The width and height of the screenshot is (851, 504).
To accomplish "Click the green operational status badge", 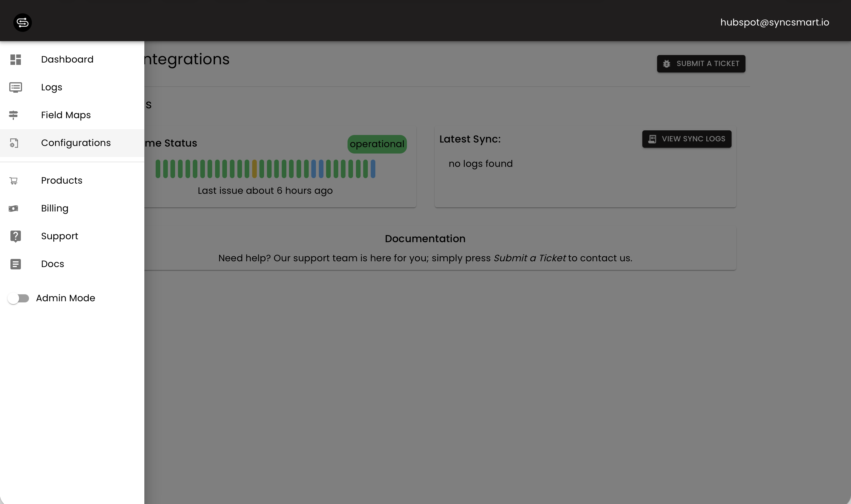I will [x=377, y=144].
